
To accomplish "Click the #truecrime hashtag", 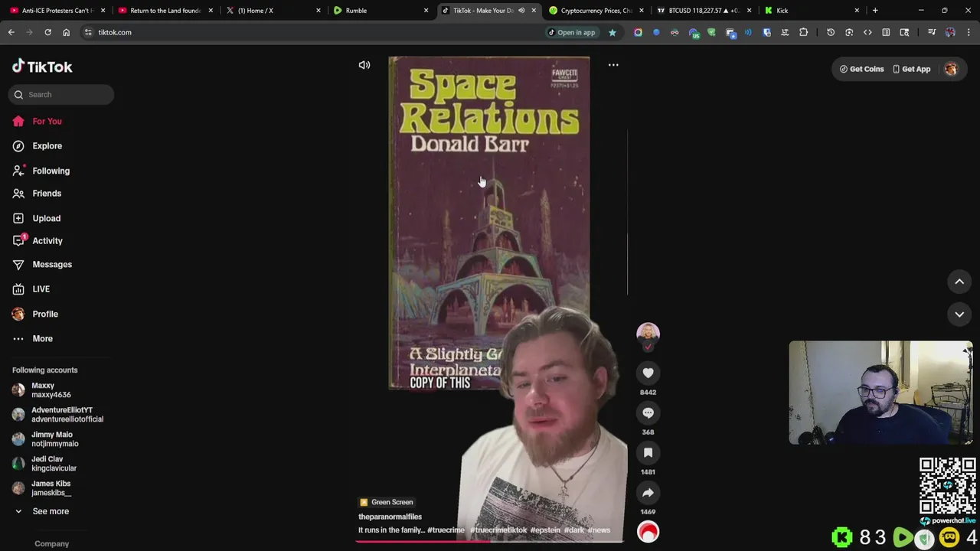I will click(446, 530).
